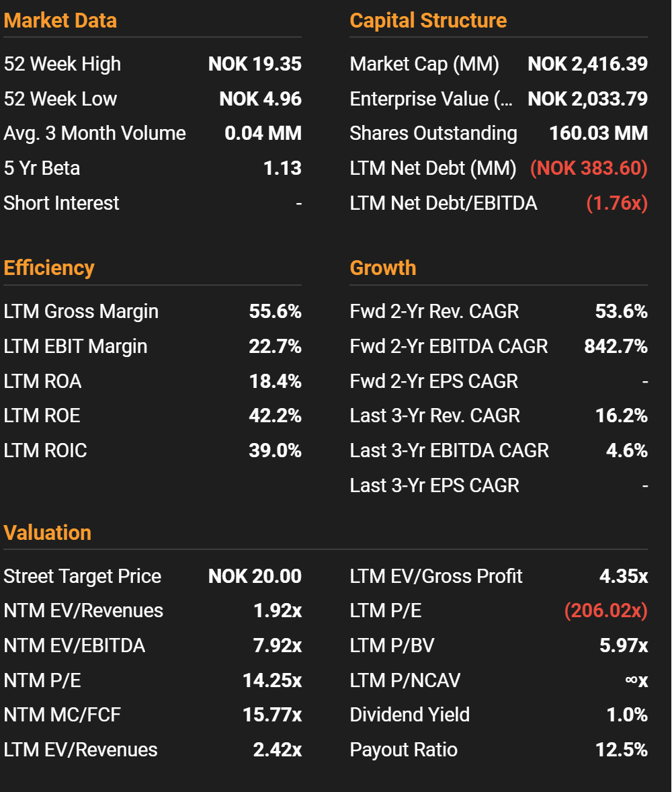Click the negative LTM P/E value
The width and height of the screenshot is (672, 792).
[x=605, y=610]
